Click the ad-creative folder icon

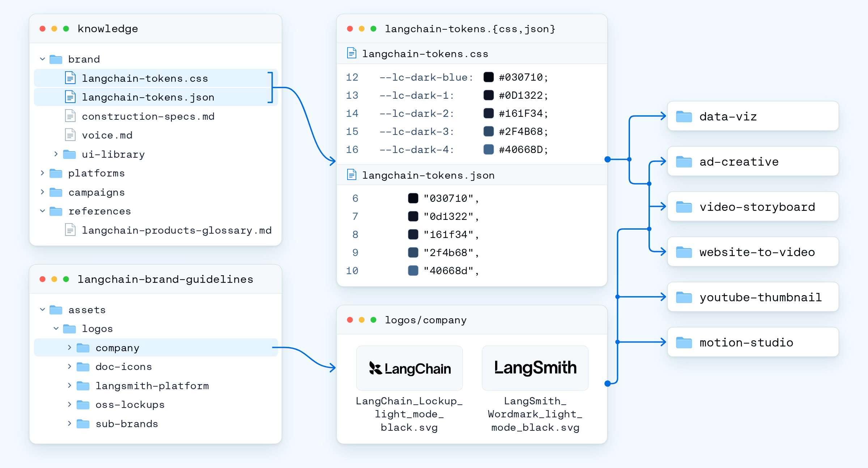click(684, 162)
